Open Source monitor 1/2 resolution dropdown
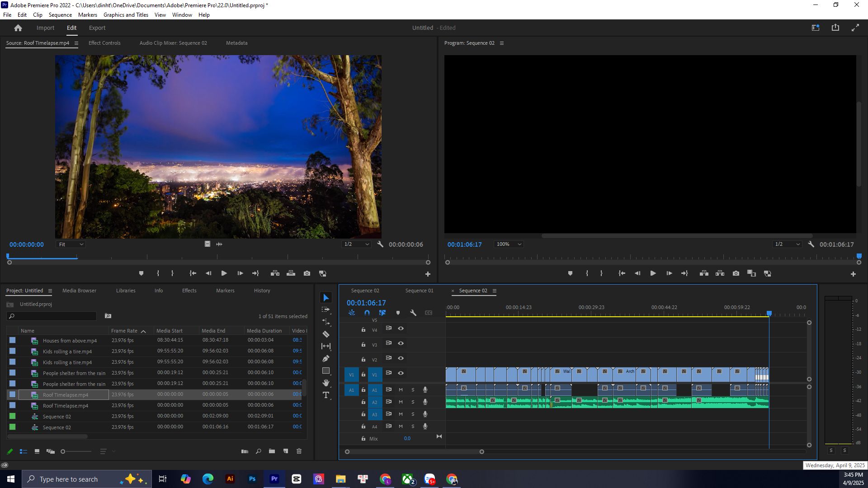The width and height of the screenshot is (868, 488). click(x=356, y=244)
